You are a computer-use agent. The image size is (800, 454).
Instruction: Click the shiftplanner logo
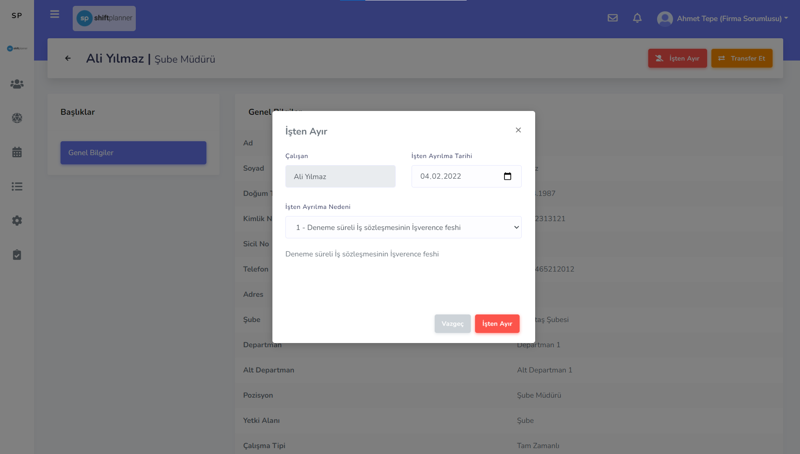(x=104, y=18)
